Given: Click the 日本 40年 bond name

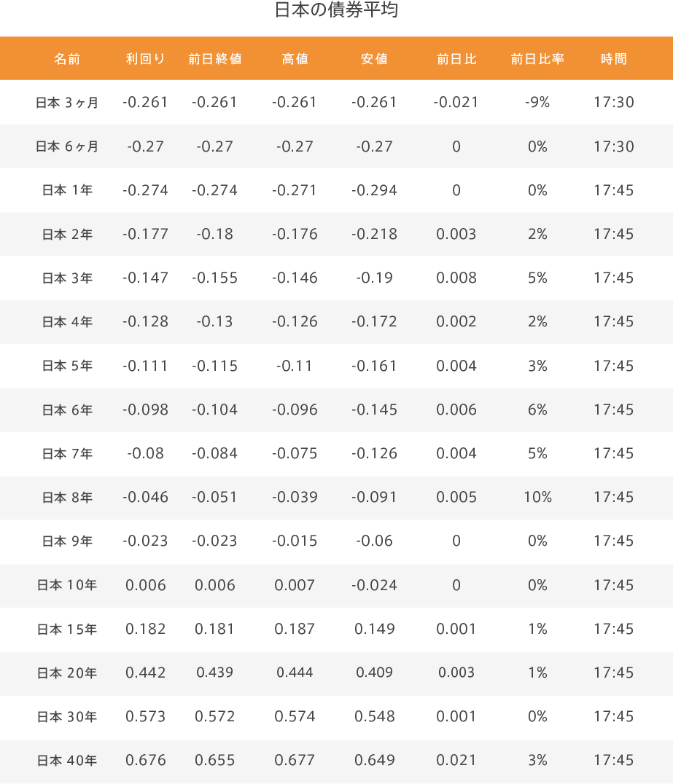Looking at the screenshot, I should [67, 761].
